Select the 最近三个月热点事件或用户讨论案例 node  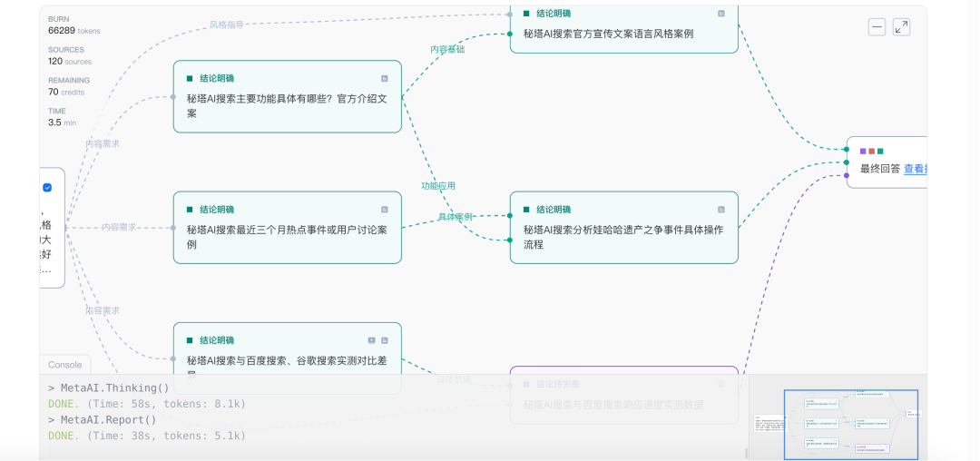point(288,228)
